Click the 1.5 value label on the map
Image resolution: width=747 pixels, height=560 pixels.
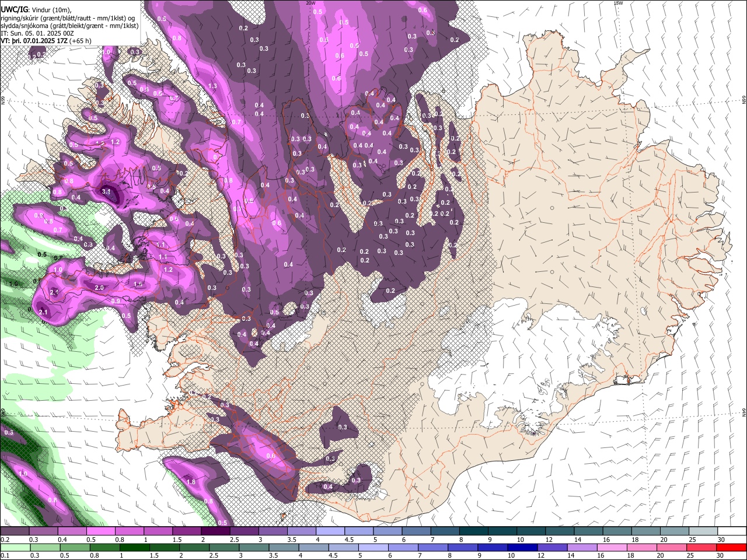(x=138, y=284)
